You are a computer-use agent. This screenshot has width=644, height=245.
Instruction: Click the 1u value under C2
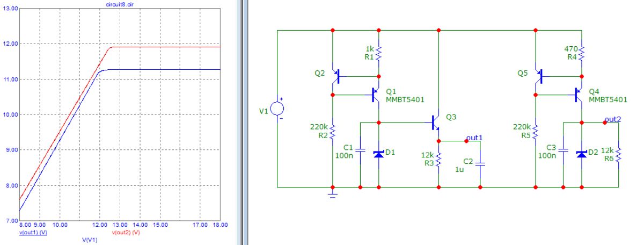(x=459, y=169)
